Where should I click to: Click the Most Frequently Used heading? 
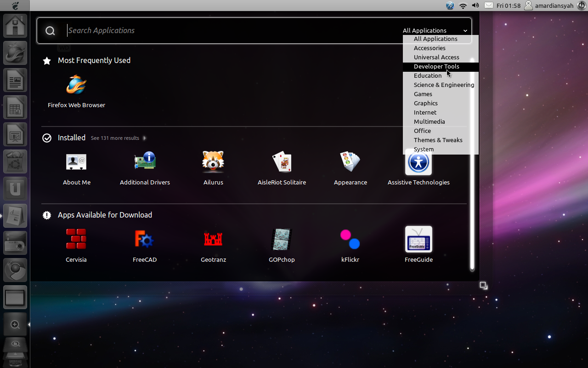point(94,60)
